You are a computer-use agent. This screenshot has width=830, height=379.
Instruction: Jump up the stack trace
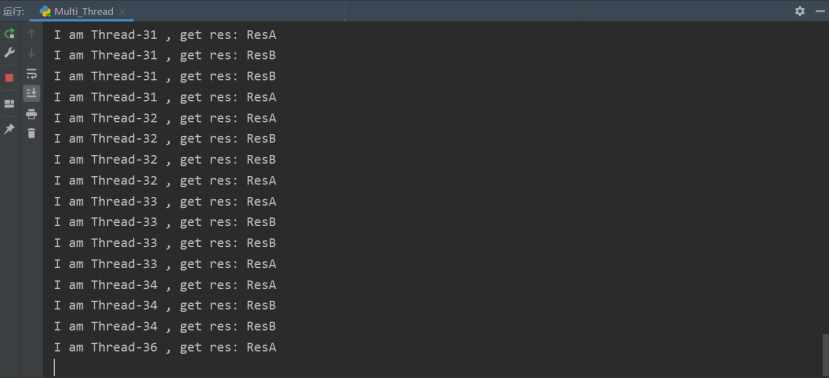point(31,34)
